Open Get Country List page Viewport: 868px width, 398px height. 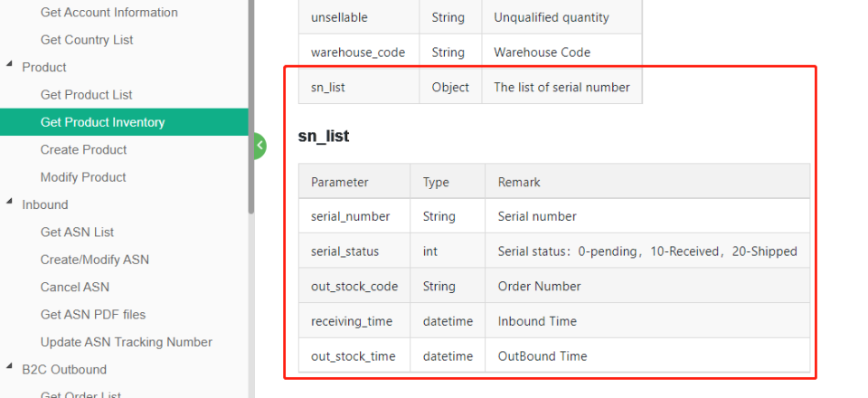(x=87, y=40)
